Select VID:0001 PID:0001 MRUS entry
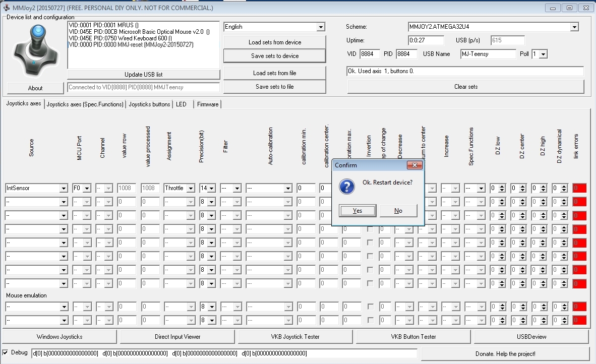 104,25
